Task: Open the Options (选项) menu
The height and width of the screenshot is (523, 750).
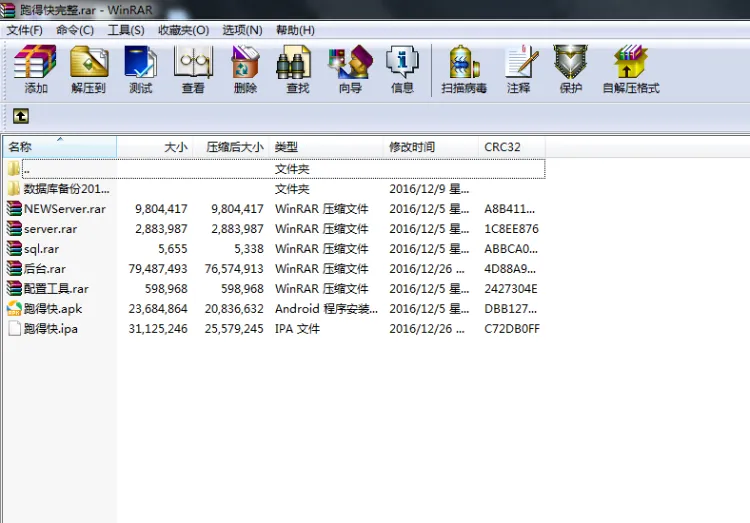Action: point(243,30)
